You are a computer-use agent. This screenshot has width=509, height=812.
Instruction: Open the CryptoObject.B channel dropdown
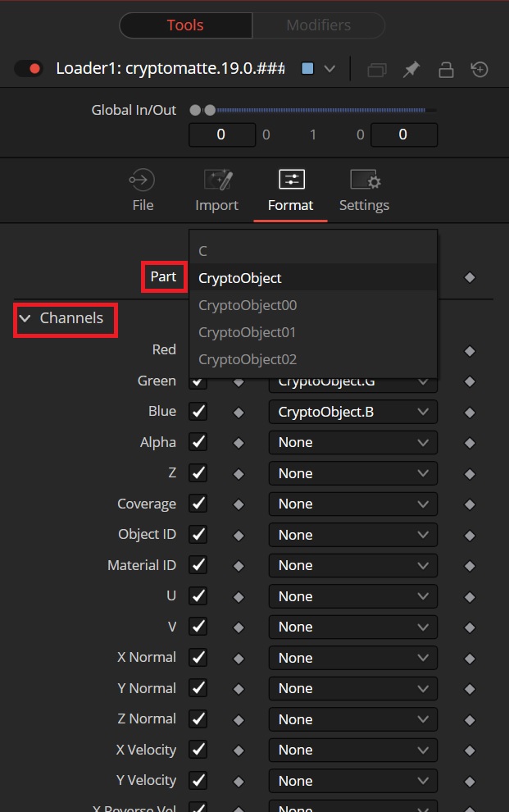(x=352, y=413)
